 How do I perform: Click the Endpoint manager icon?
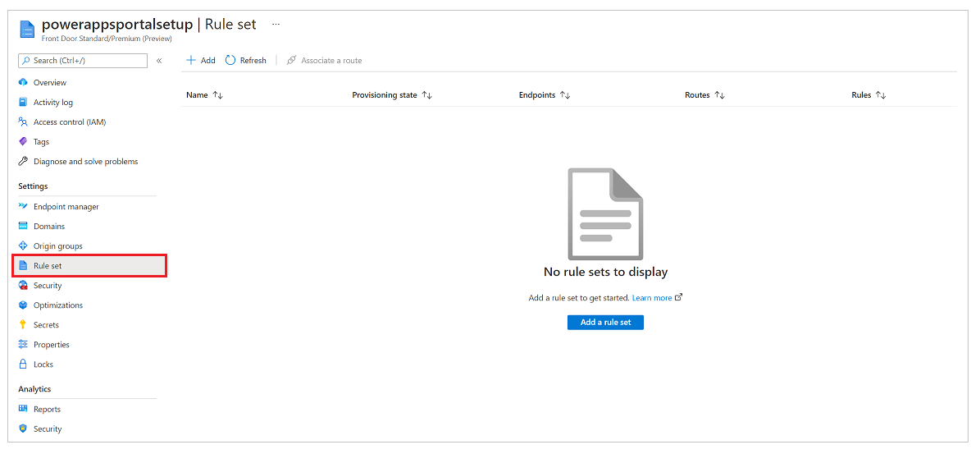tap(23, 206)
